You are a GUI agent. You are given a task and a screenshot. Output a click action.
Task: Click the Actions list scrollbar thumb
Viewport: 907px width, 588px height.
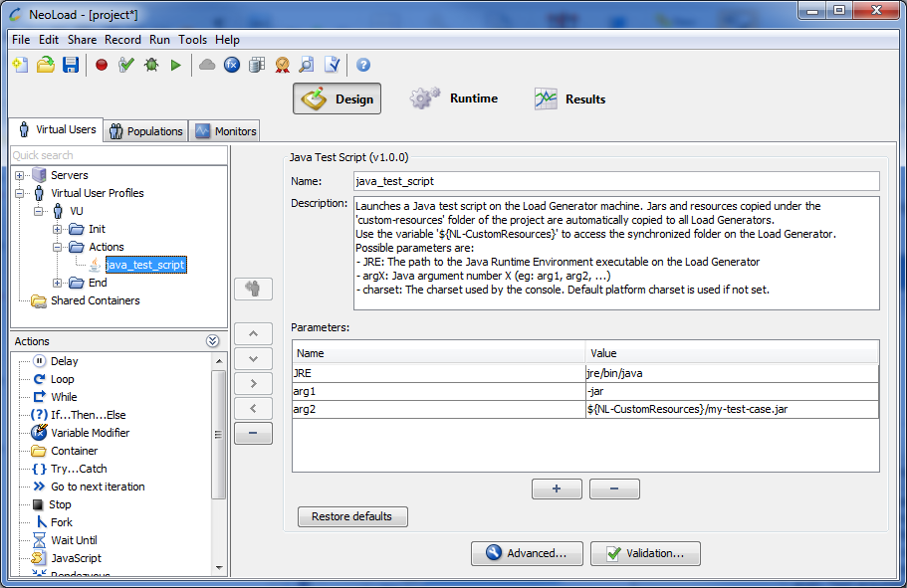[218, 434]
